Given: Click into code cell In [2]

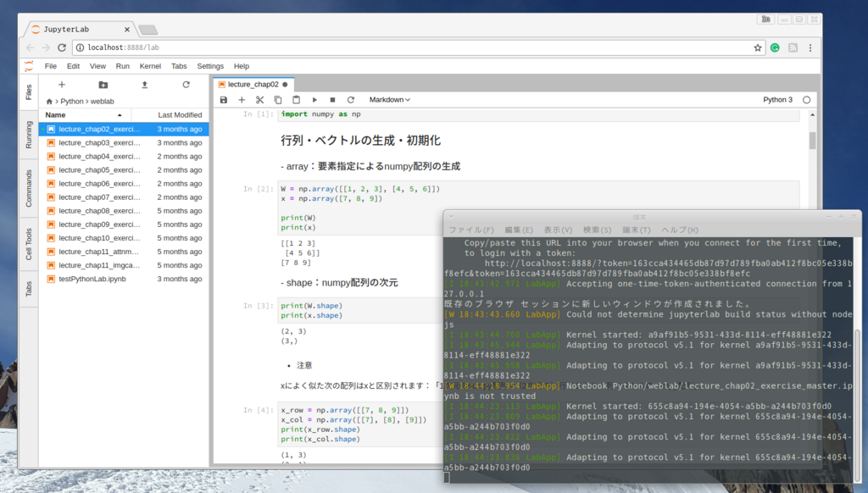Looking at the screenshot, I should (x=538, y=208).
